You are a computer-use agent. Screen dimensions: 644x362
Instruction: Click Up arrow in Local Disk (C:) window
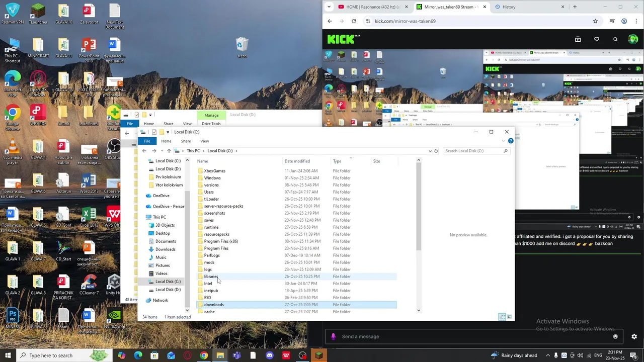point(169,151)
